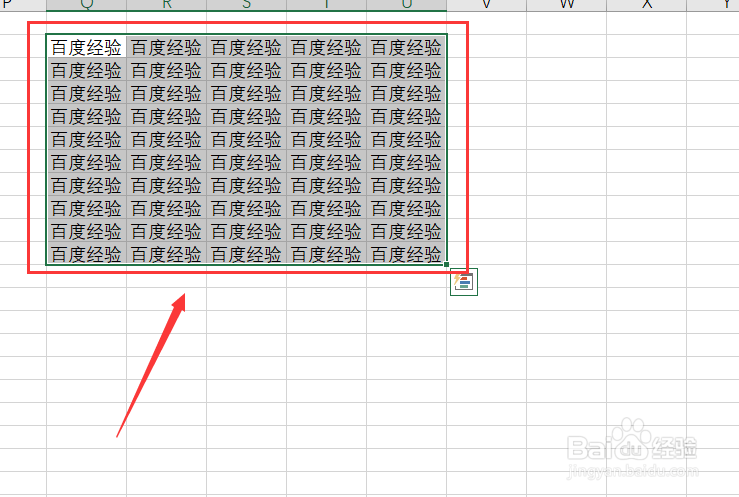Click first-row 百度经验 cell in column S
739x497 pixels.
point(246,46)
